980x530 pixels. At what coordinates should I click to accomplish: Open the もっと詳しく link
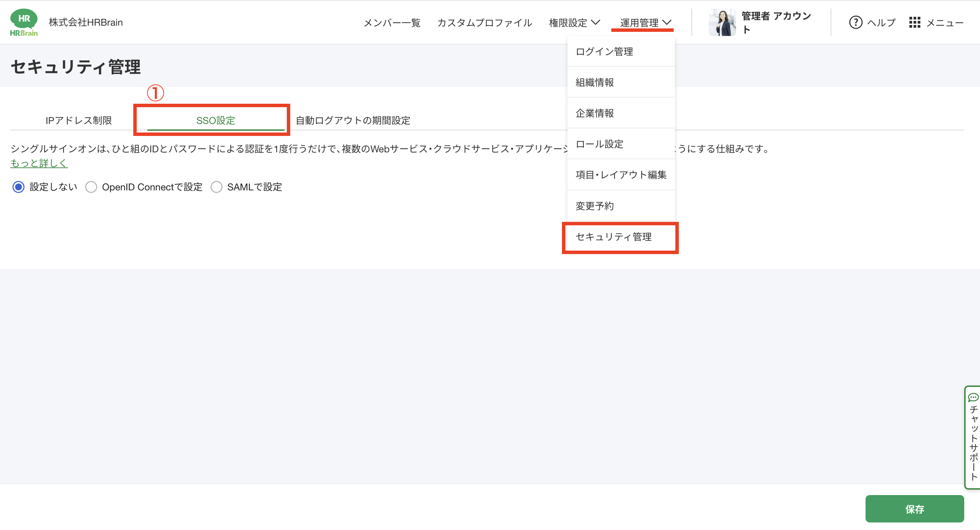(39, 163)
